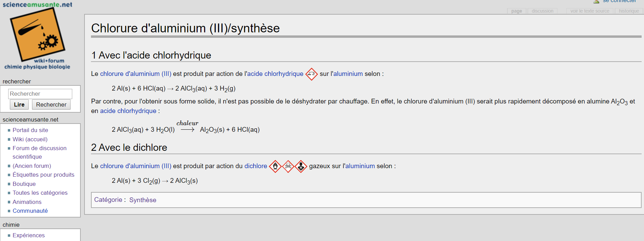The image size is (644, 241).
Task: Focus the Rechercher search input field
Action: pos(40,94)
